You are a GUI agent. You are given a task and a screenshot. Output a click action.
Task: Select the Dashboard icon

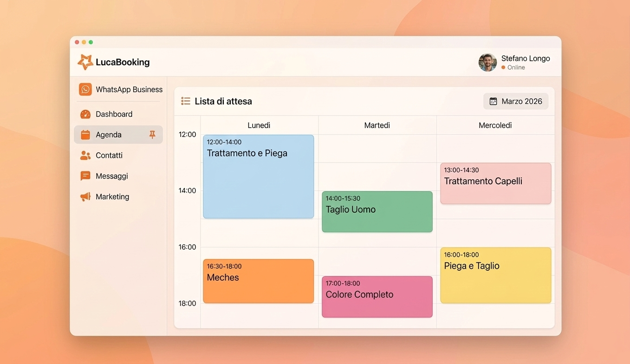(85, 114)
